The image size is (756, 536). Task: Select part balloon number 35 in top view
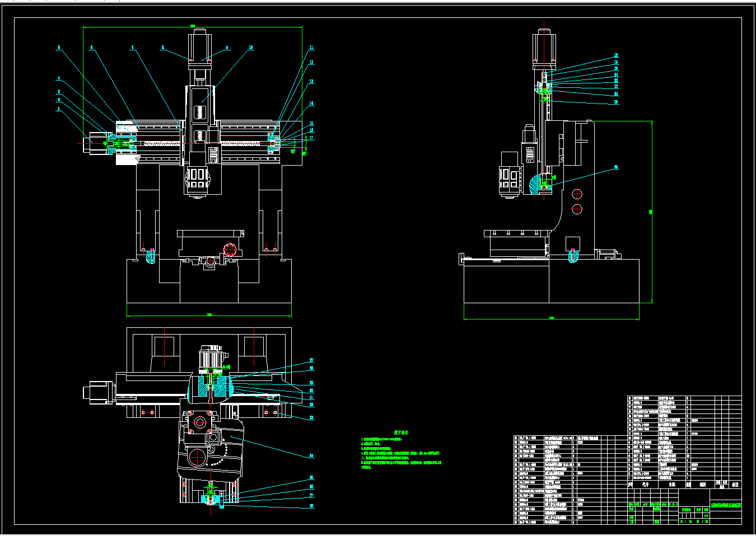[311, 478]
